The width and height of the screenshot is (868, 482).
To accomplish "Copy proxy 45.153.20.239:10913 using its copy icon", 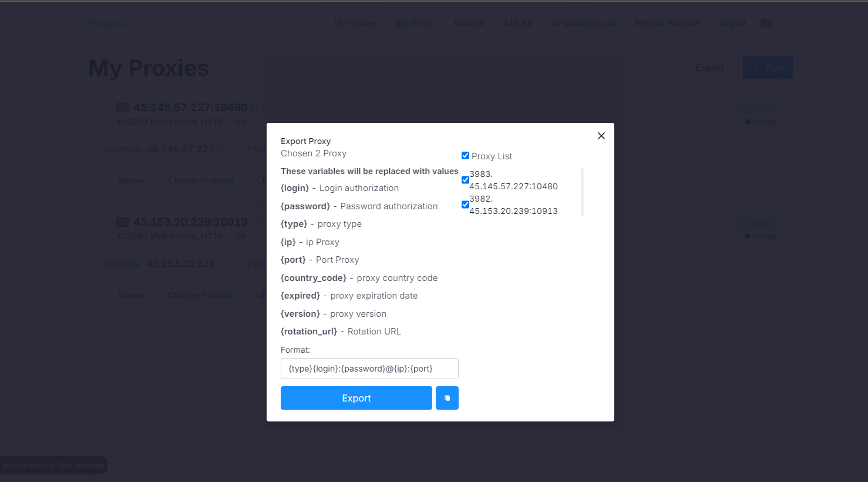I will [x=255, y=222].
